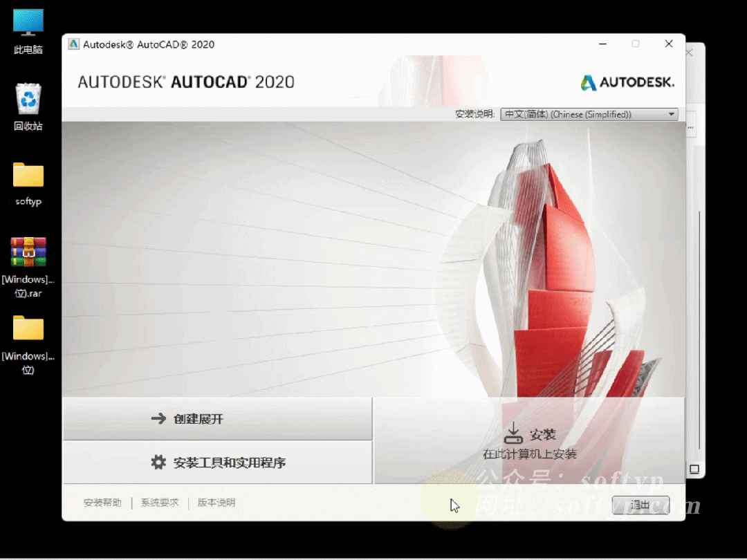Viewport: 747px width, 560px height.
Task: Click the AutoCAD icon in title bar
Action: point(73,44)
